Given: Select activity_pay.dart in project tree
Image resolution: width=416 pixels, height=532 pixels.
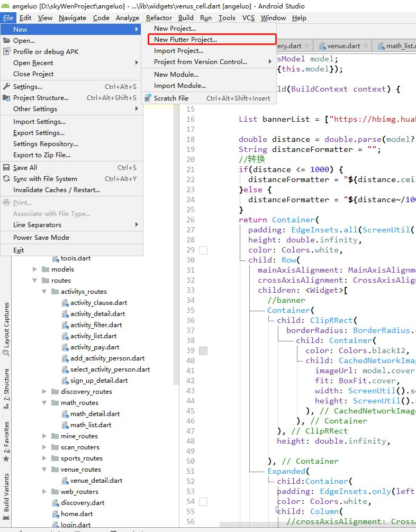Looking at the screenshot, I should (95, 347).
